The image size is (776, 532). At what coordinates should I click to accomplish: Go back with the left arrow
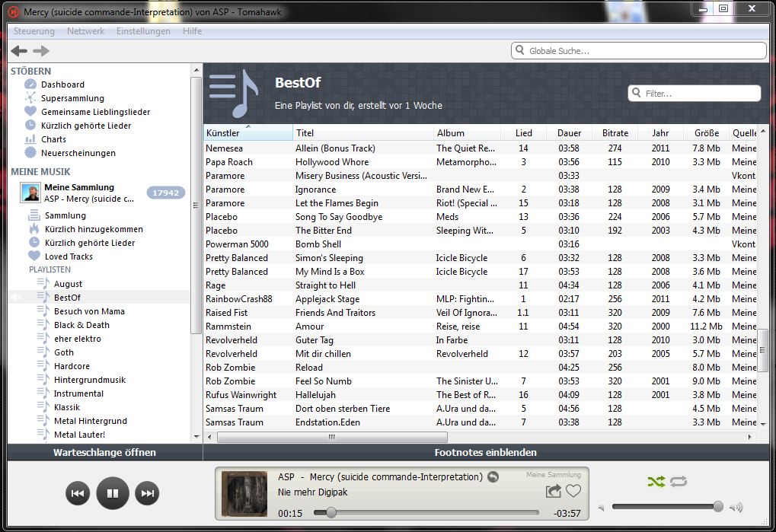(x=19, y=50)
